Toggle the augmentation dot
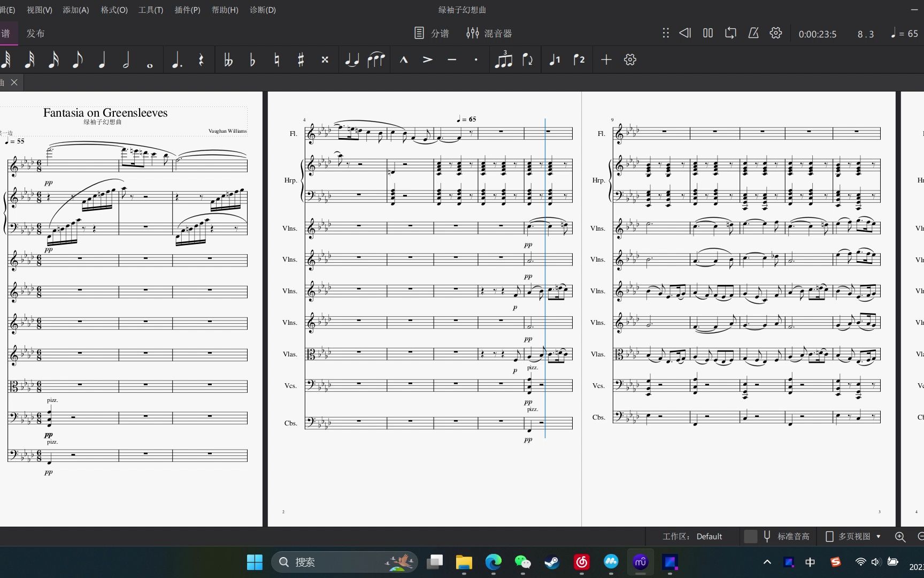 [x=176, y=60]
